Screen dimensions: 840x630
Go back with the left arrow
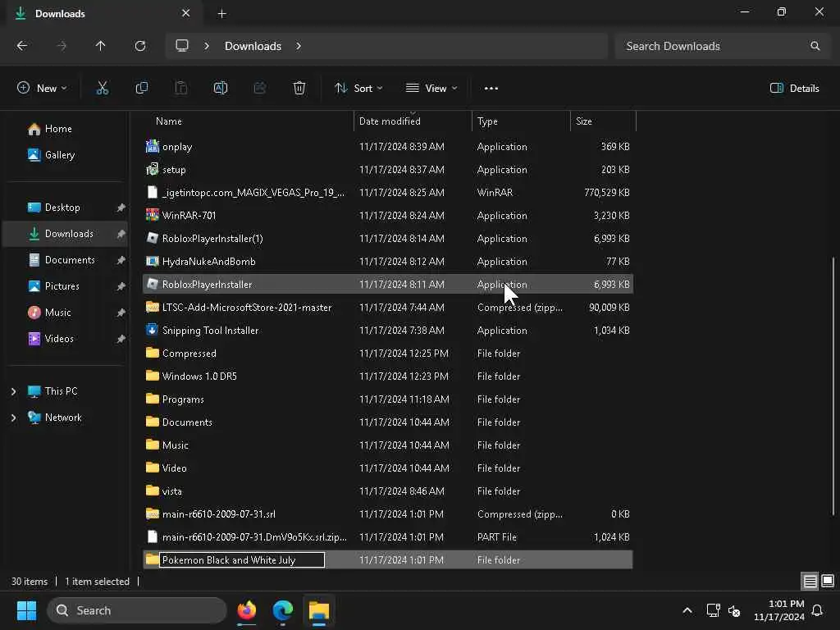[x=22, y=46]
